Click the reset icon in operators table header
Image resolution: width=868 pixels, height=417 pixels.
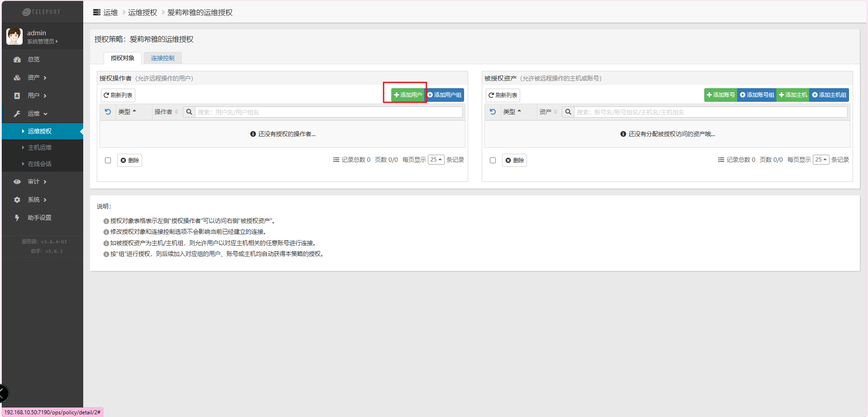point(108,112)
